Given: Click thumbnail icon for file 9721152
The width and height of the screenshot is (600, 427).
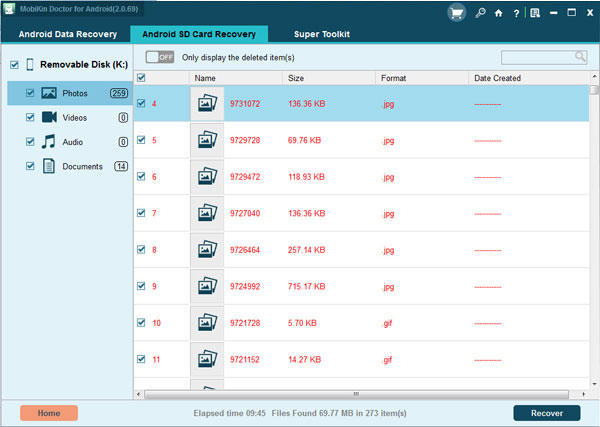Looking at the screenshot, I should (x=207, y=359).
